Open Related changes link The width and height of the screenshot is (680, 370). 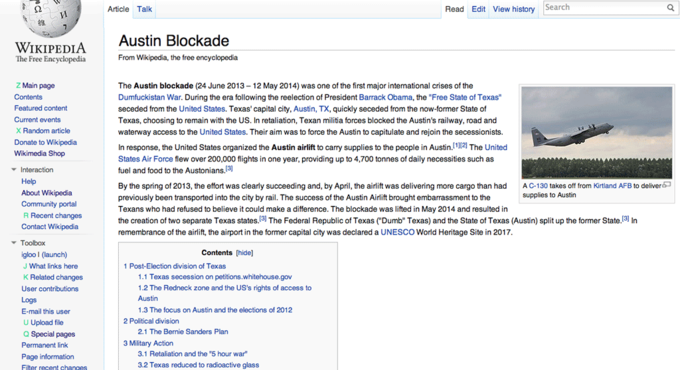point(56,277)
